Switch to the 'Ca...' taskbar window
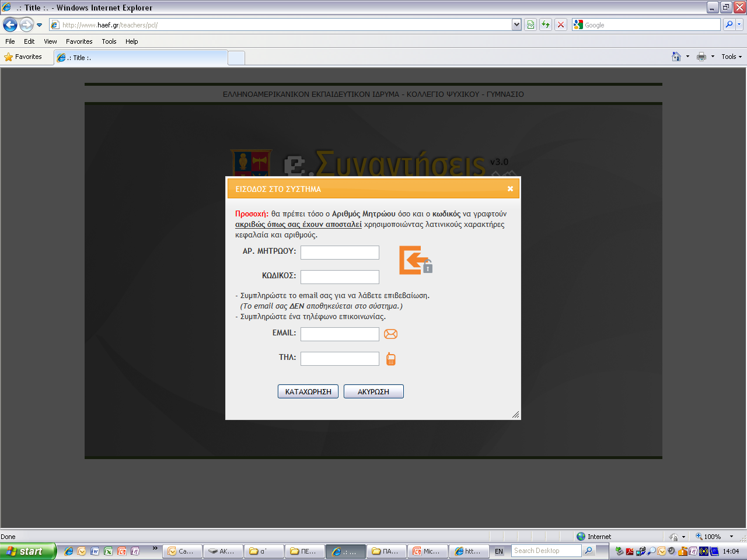Screen dimensions: 747x560 (x=183, y=551)
